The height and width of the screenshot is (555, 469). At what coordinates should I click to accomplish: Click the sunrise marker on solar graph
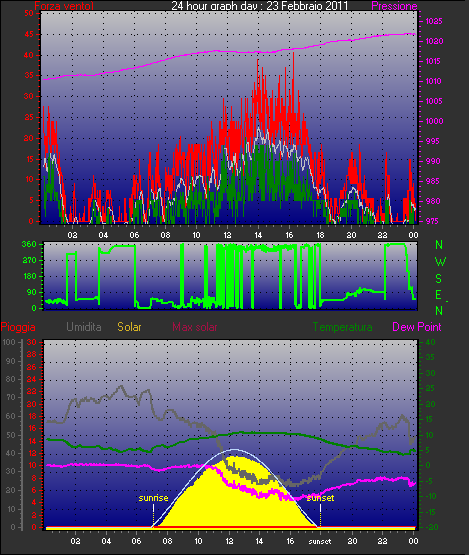(153, 498)
